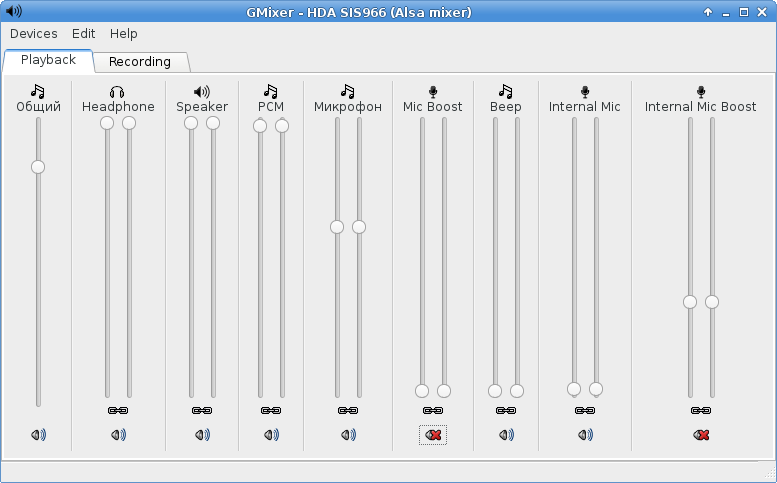Screen dimensions: 777x483
Task: Click the Mic Boost right slider handle
Action: [x=444, y=391]
